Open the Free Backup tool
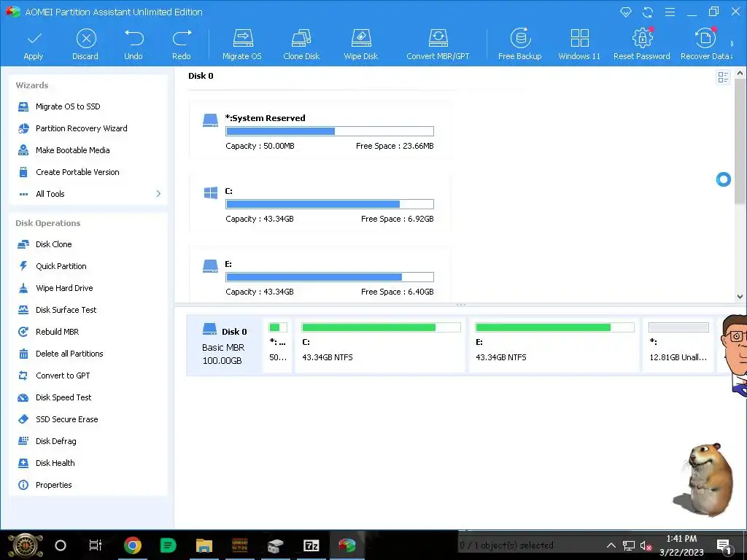The height and width of the screenshot is (560, 747). point(519,45)
